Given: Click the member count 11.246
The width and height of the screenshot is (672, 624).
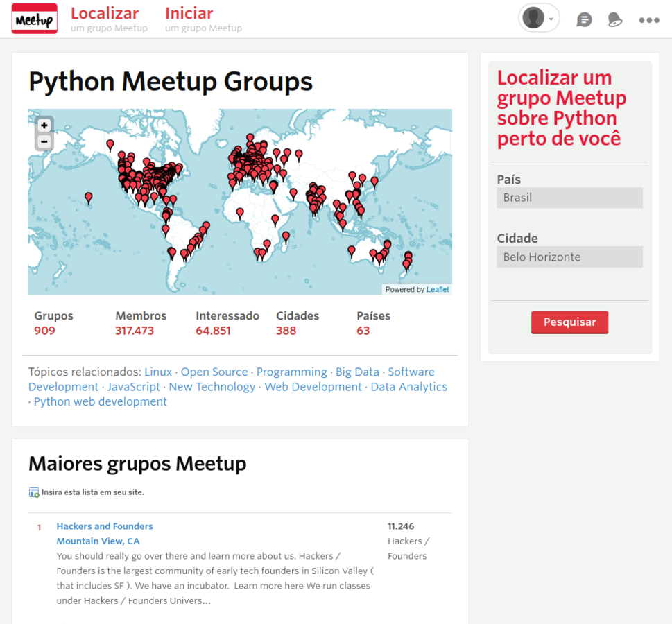Looking at the screenshot, I should click(x=401, y=526).
